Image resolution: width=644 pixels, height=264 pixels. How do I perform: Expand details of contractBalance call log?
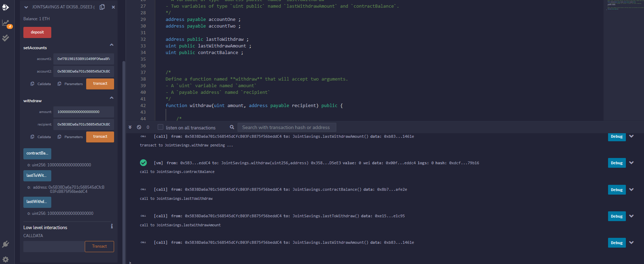631,190
